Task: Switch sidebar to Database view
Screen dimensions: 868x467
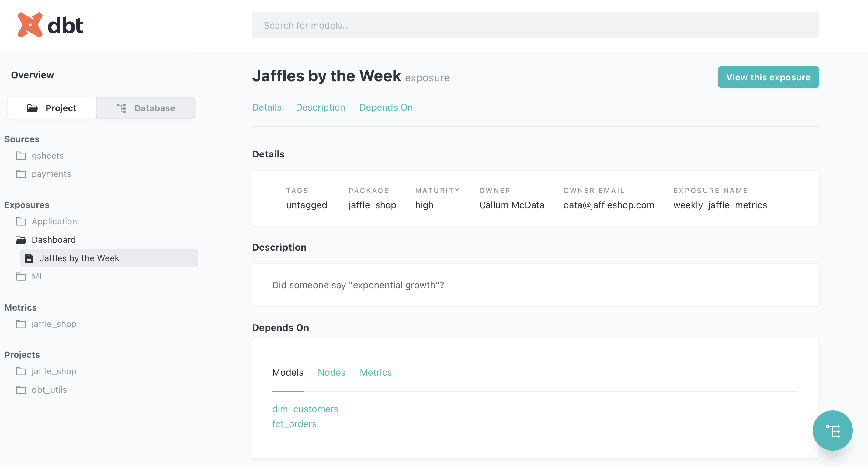Action: tap(146, 108)
